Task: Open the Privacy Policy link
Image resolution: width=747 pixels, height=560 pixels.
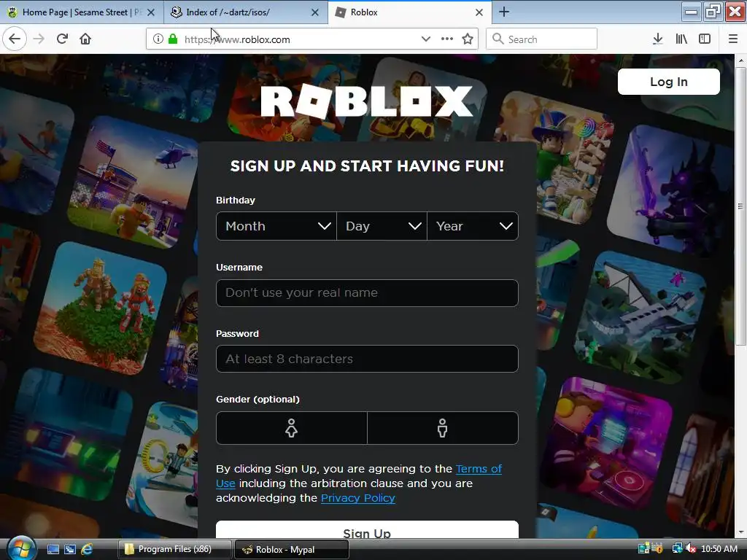Action: point(357,497)
